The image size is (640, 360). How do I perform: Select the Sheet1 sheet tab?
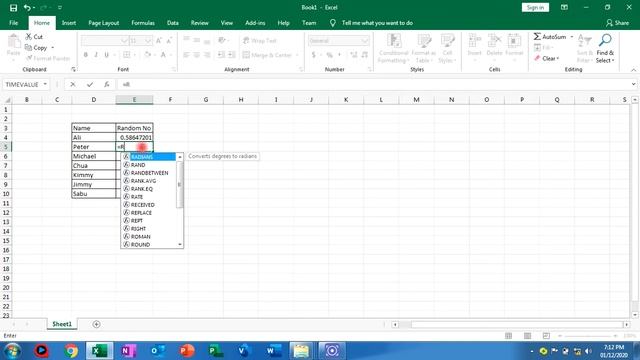[62, 324]
